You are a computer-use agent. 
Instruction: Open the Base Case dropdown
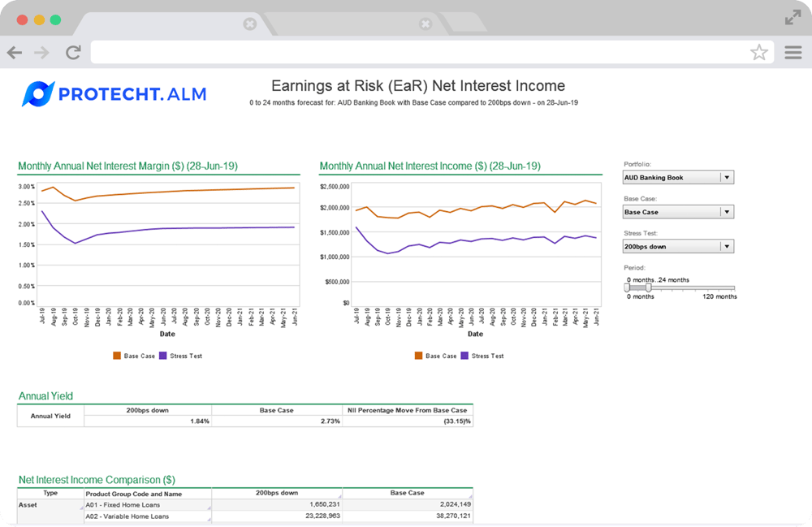point(677,211)
